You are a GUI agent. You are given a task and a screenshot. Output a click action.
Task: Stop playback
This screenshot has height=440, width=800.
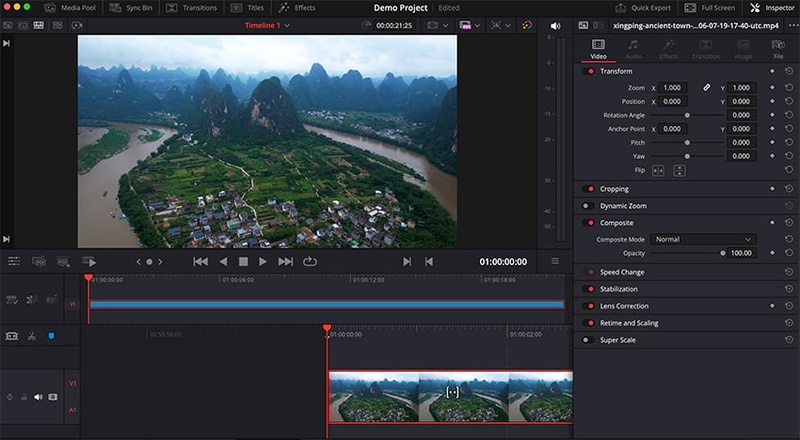(x=243, y=261)
